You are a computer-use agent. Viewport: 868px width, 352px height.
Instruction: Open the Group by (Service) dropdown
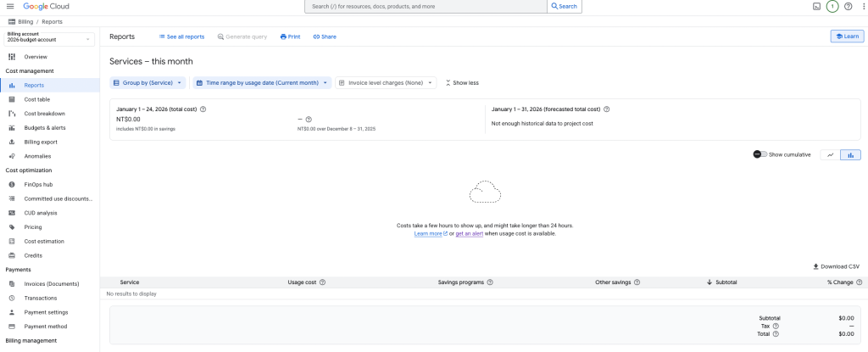click(147, 82)
